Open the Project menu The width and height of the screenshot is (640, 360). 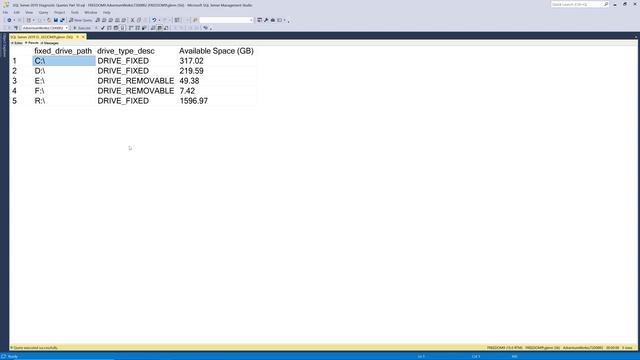(x=60, y=12)
